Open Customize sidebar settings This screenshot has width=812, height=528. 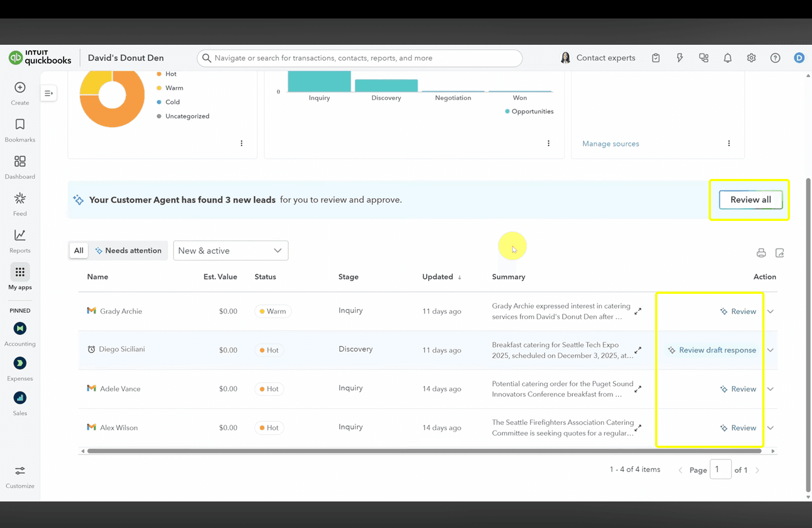(20, 477)
